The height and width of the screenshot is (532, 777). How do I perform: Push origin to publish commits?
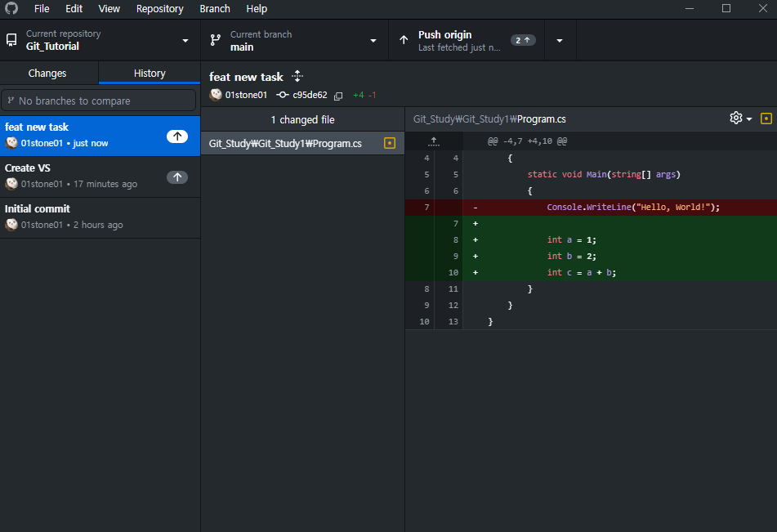point(467,40)
